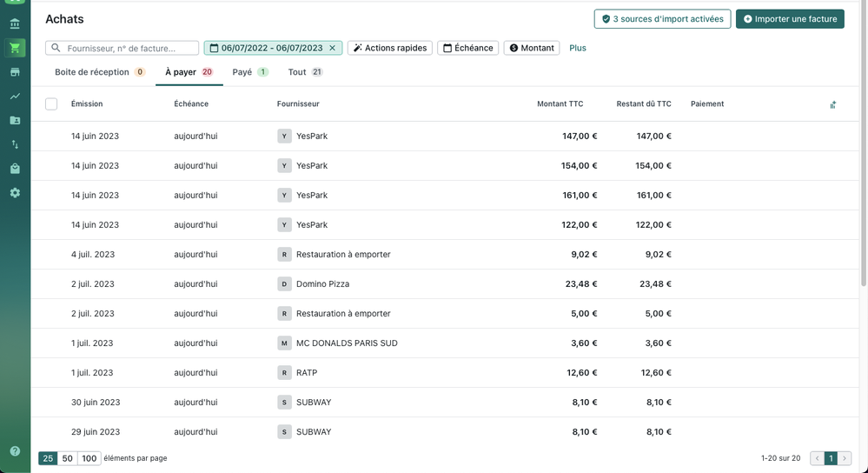The image size is (868, 473).
Task: Click the column settings icon in table header
Action: 832,104
